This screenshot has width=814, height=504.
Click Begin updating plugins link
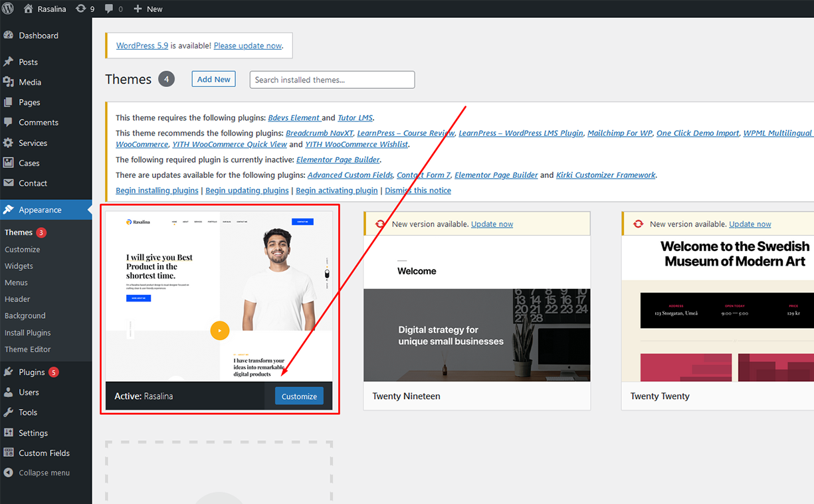247,191
